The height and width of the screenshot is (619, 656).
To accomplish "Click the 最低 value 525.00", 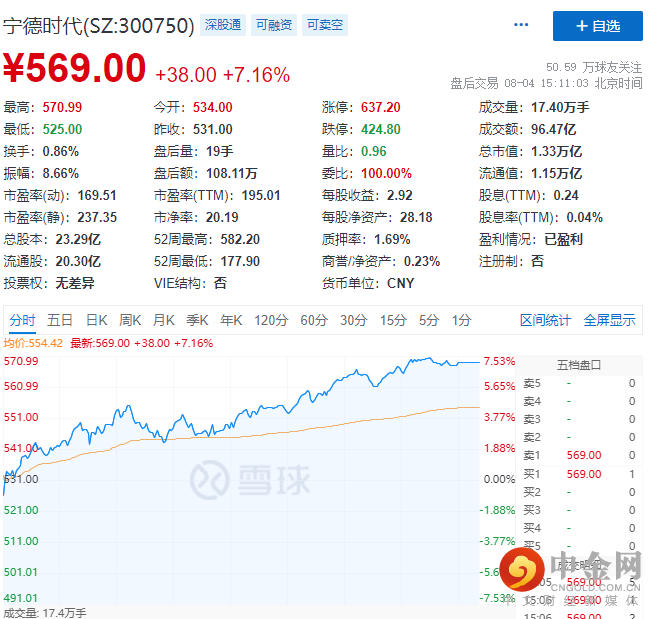I will point(62,129).
